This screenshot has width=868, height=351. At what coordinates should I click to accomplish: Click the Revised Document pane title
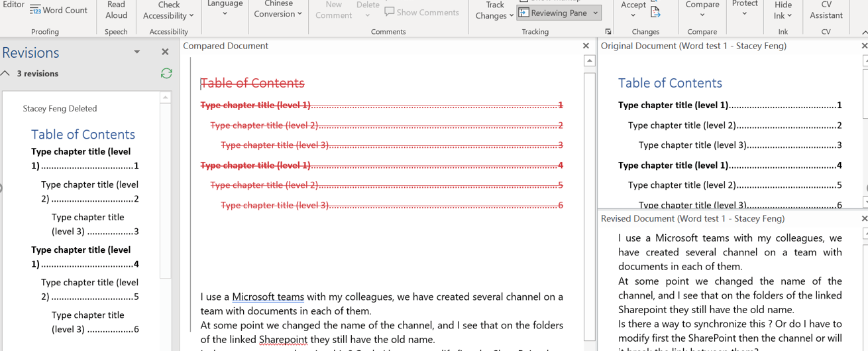(x=692, y=218)
